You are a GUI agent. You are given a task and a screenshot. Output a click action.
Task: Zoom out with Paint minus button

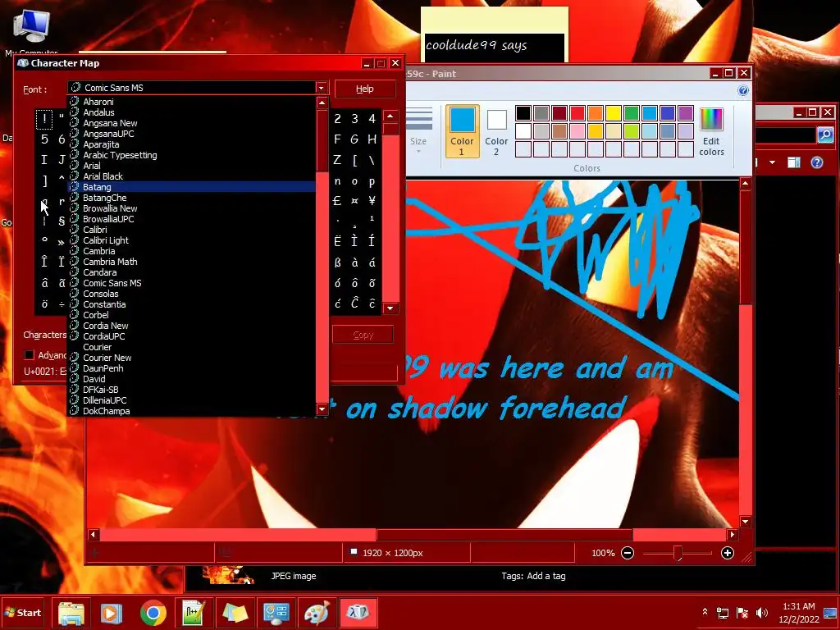(x=628, y=553)
